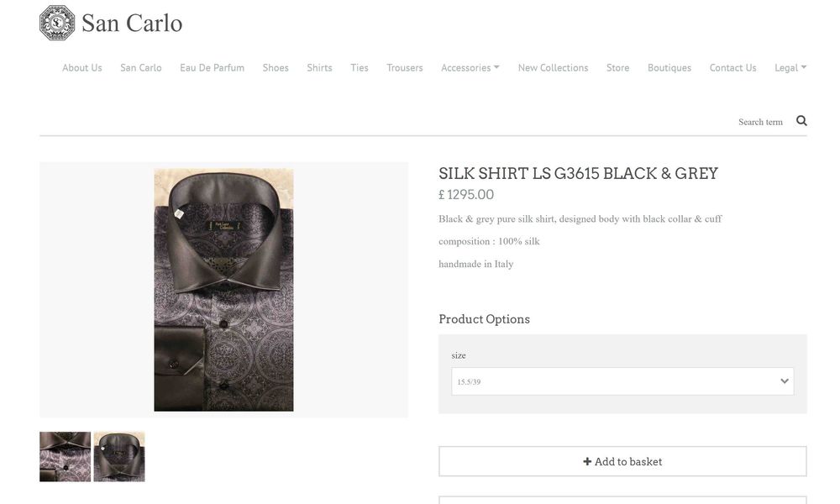840x504 pixels.
Task: Click the Store navigation link
Action: pyautogui.click(x=617, y=68)
